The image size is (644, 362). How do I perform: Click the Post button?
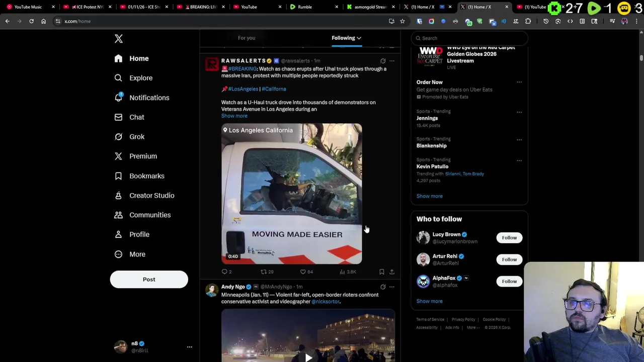tap(149, 280)
